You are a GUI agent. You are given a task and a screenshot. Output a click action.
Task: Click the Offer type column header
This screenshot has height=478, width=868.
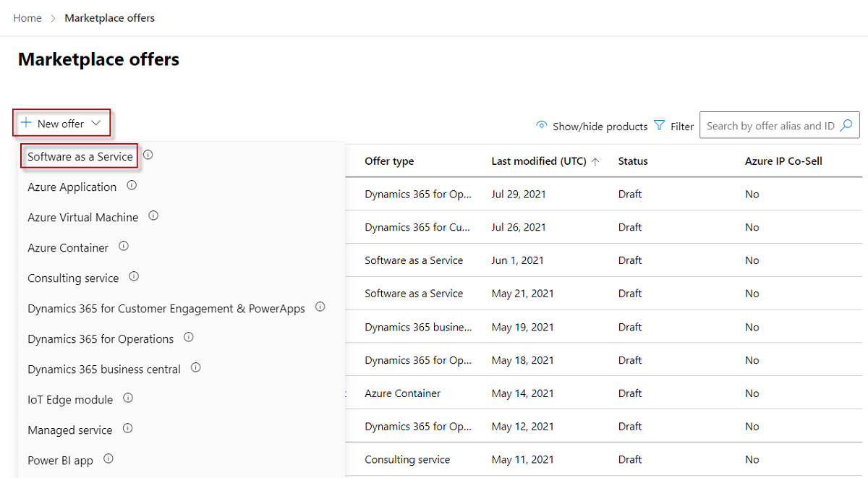(389, 161)
